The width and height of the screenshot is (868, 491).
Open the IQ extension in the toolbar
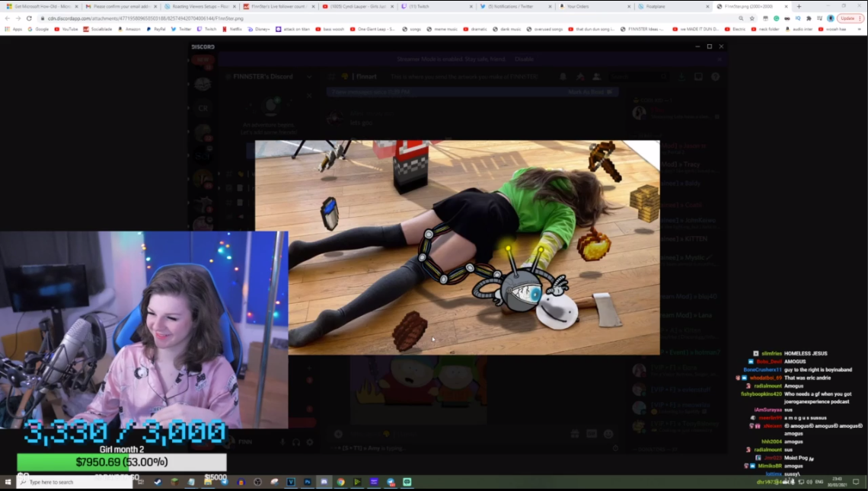(x=798, y=18)
